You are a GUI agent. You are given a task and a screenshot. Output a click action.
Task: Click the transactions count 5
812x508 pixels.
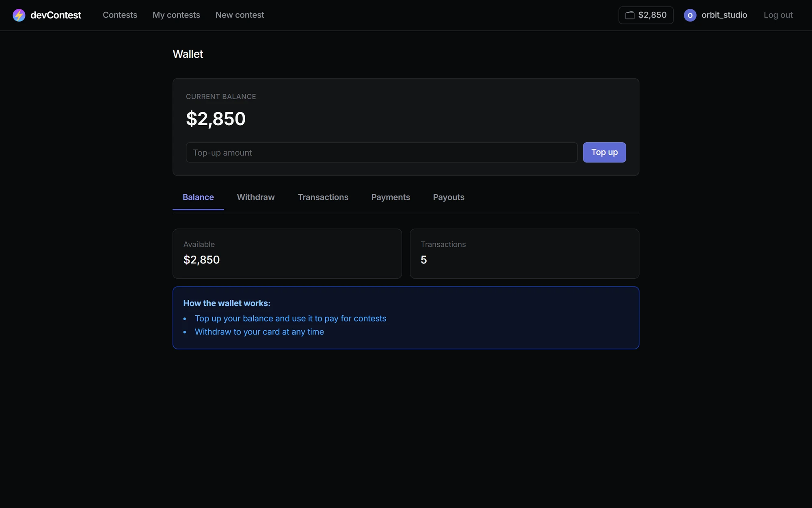[423, 260]
